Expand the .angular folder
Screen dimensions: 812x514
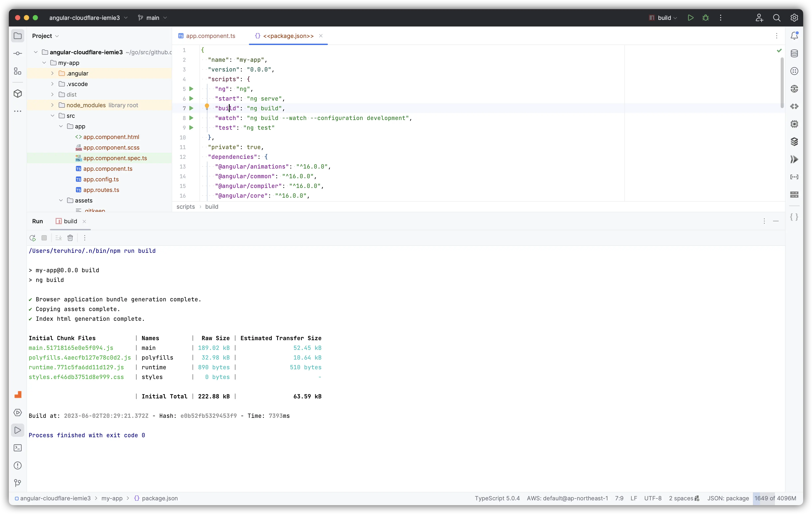point(52,73)
